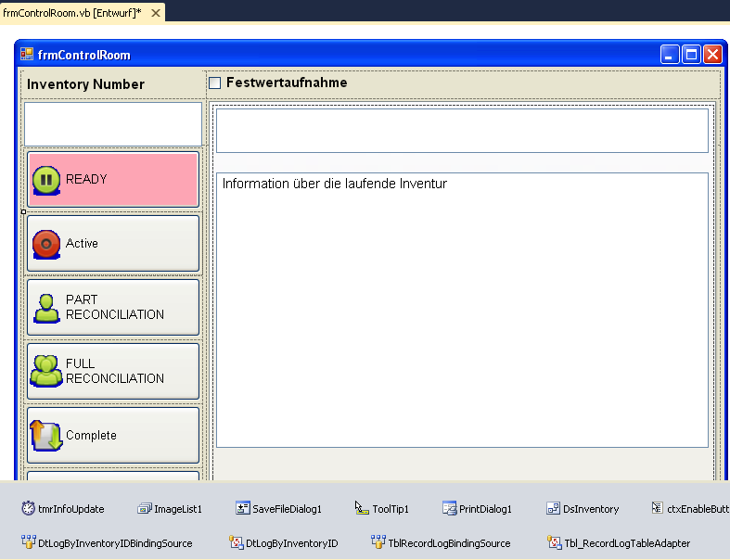Close the frmControlRoom.vb designer tab

[x=156, y=13]
